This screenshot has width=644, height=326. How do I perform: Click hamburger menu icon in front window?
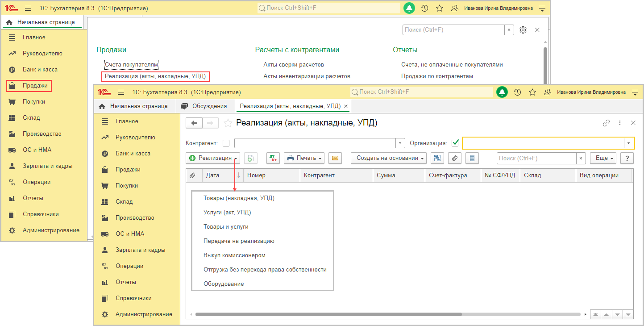(x=120, y=92)
